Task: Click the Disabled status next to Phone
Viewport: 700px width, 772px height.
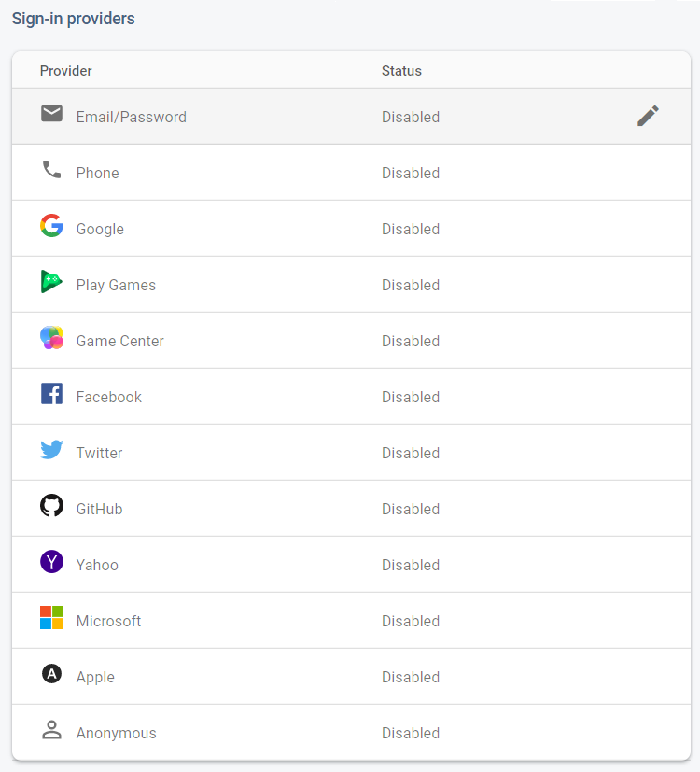Action: click(x=411, y=173)
